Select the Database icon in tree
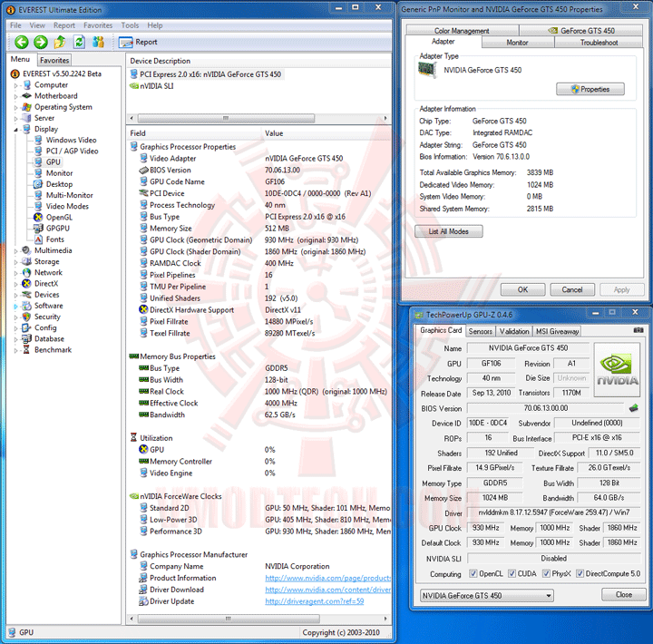The image size is (653, 644). (26, 338)
